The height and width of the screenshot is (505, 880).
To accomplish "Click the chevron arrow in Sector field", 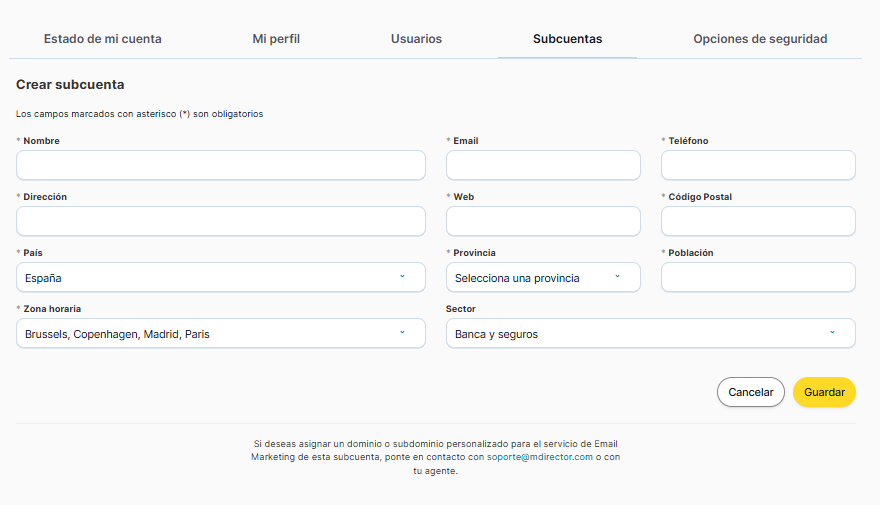I will tap(832, 333).
